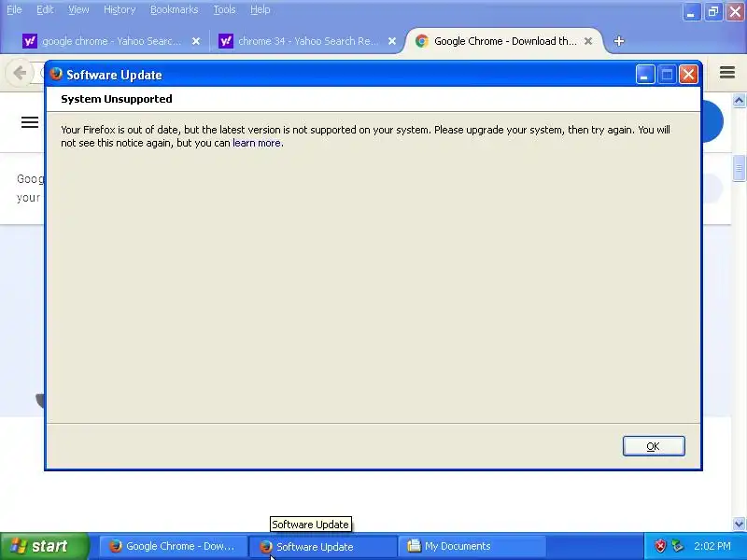The image size is (747, 560).
Task: Open the Bookmarks menu
Action: (174, 9)
